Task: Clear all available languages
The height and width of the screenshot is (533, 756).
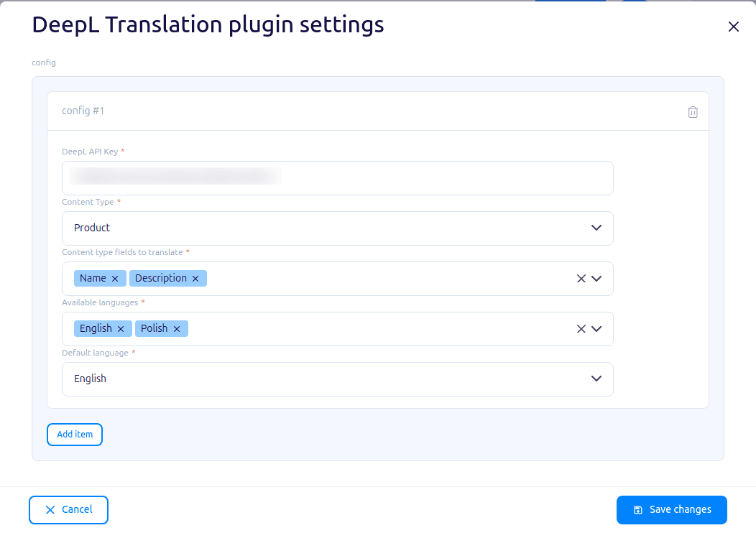Action: (x=581, y=329)
